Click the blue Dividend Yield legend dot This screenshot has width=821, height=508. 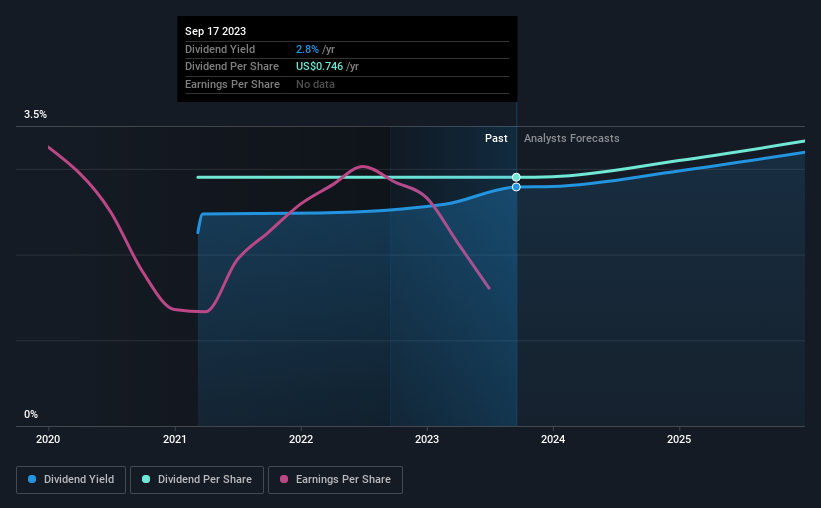[32, 479]
